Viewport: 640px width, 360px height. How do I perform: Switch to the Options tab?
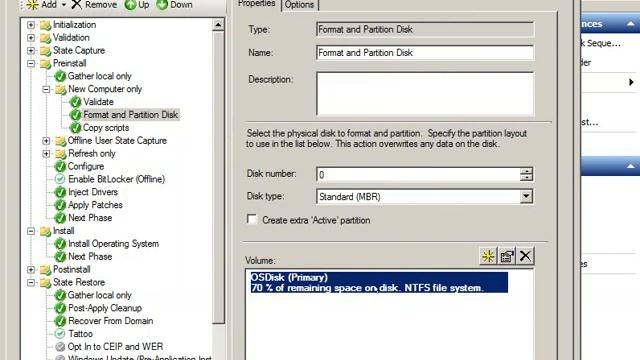click(299, 5)
